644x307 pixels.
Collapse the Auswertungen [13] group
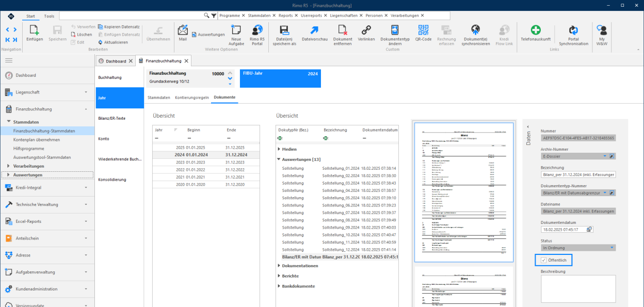[x=279, y=159]
